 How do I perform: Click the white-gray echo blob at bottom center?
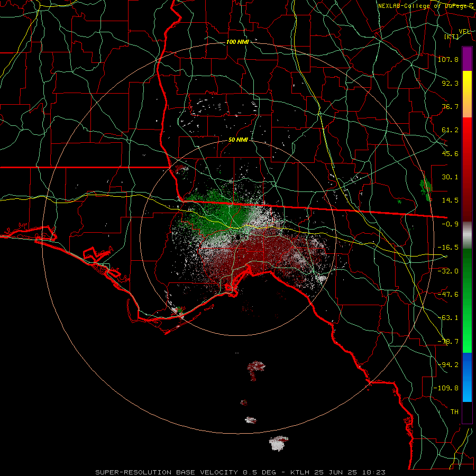(278, 443)
